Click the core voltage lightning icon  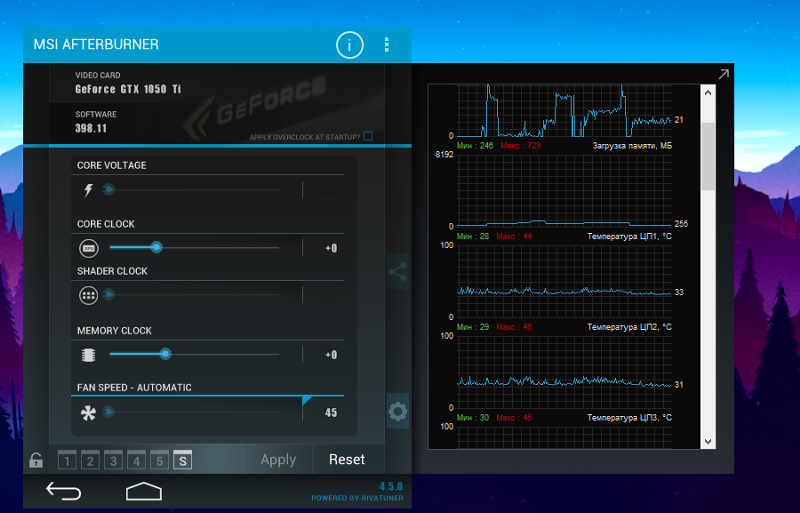89,190
